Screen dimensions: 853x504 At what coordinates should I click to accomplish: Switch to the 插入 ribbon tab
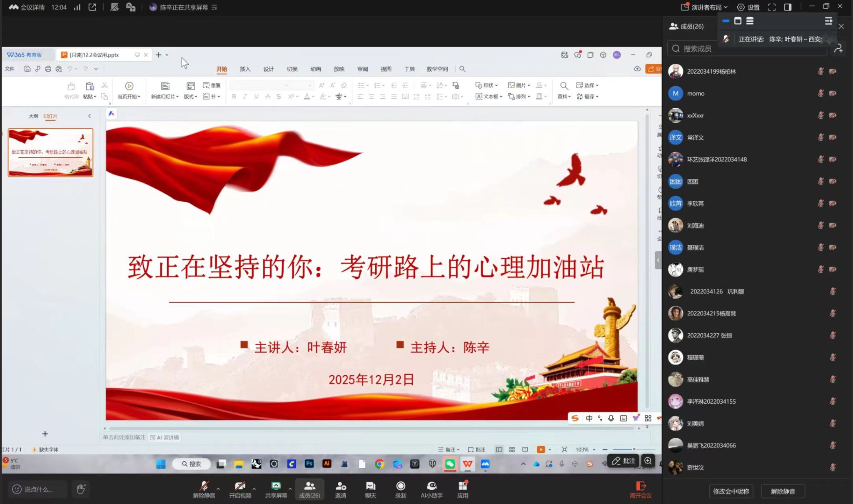(245, 69)
